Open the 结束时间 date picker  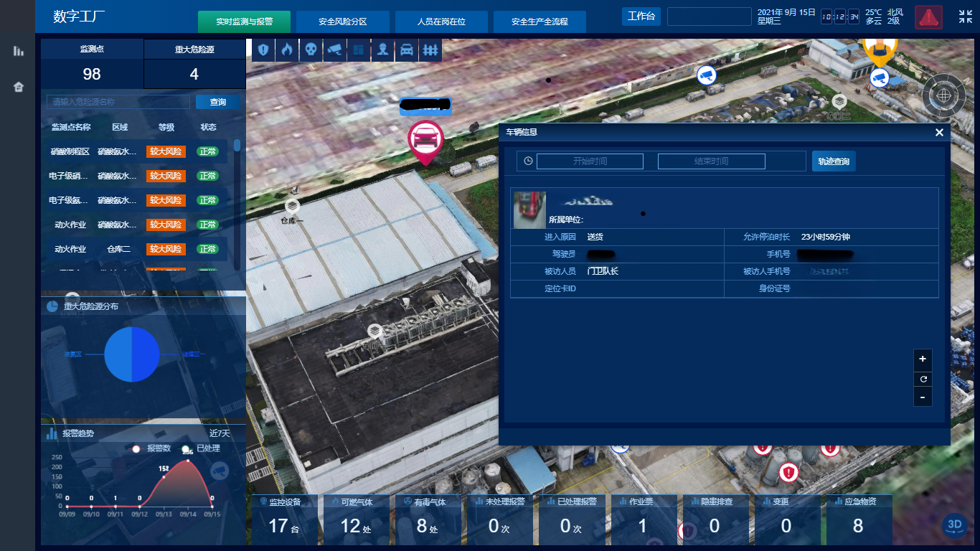tap(711, 161)
